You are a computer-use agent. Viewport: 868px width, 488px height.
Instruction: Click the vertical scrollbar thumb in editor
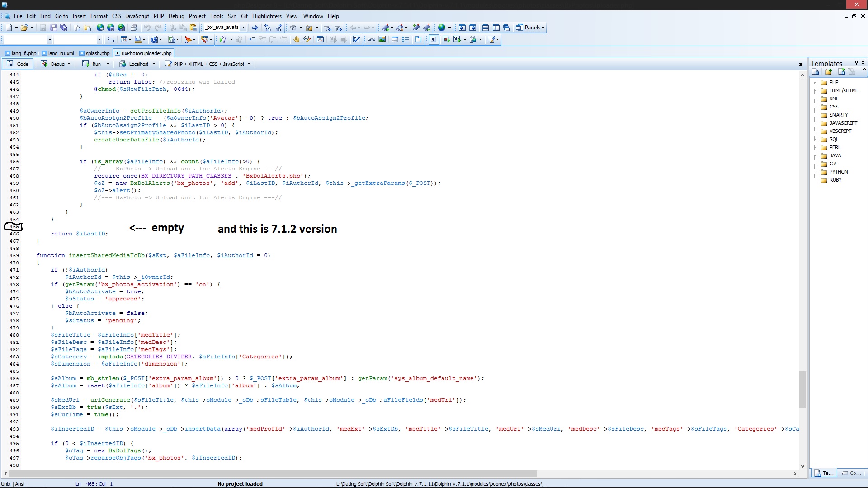[802, 389]
